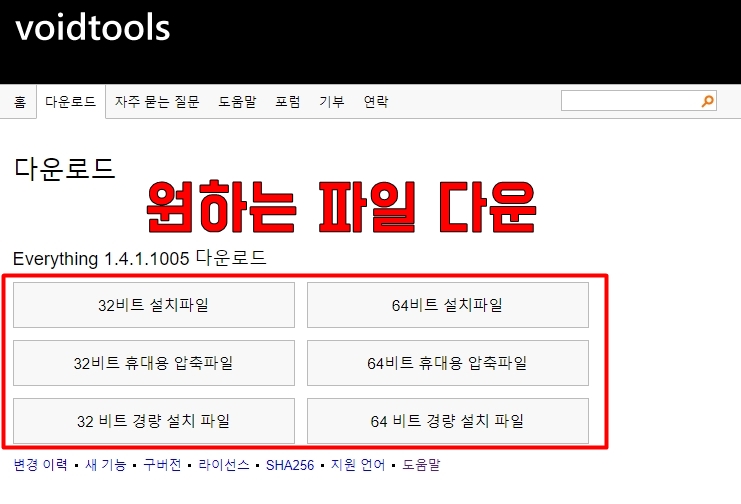Open the 라이선스 link
The height and width of the screenshot is (504, 741).
pyautogui.click(x=224, y=465)
